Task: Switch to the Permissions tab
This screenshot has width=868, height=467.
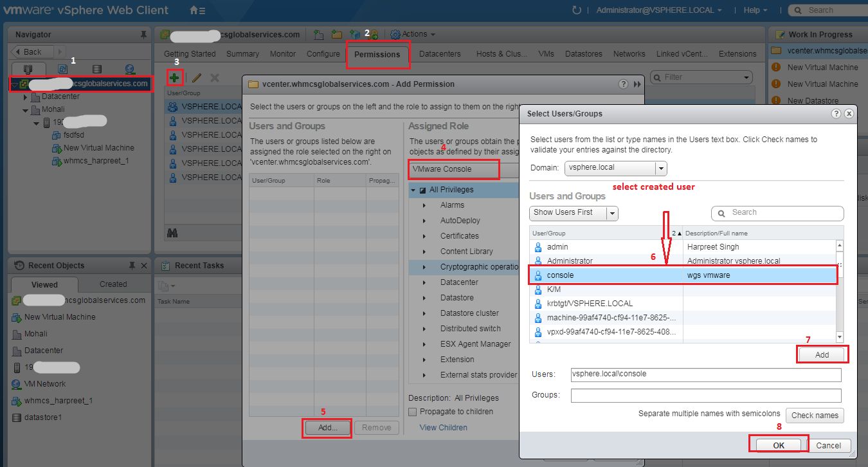Action: pos(377,54)
